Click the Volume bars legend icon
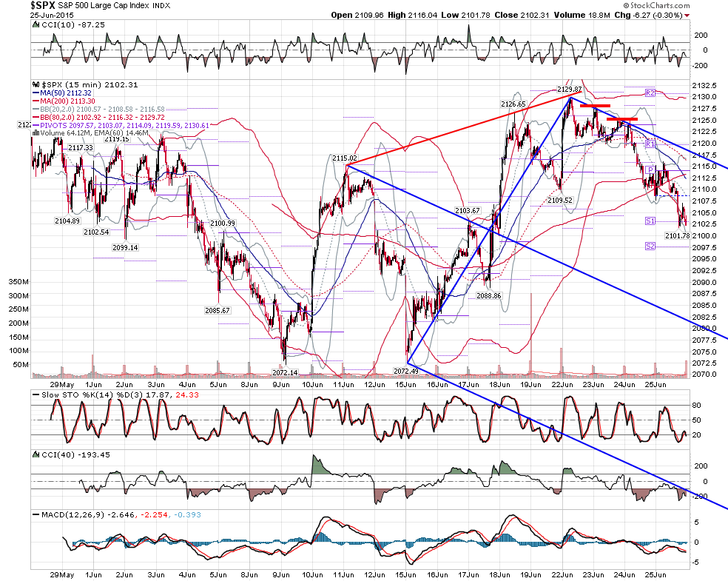This screenshot has height=581, width=728. click(36, 132)
